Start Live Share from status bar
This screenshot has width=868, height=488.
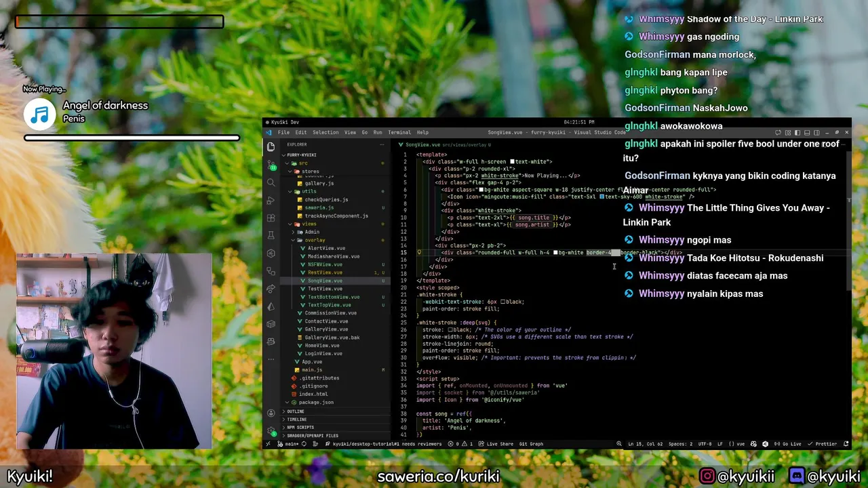[x=496, y=444]
